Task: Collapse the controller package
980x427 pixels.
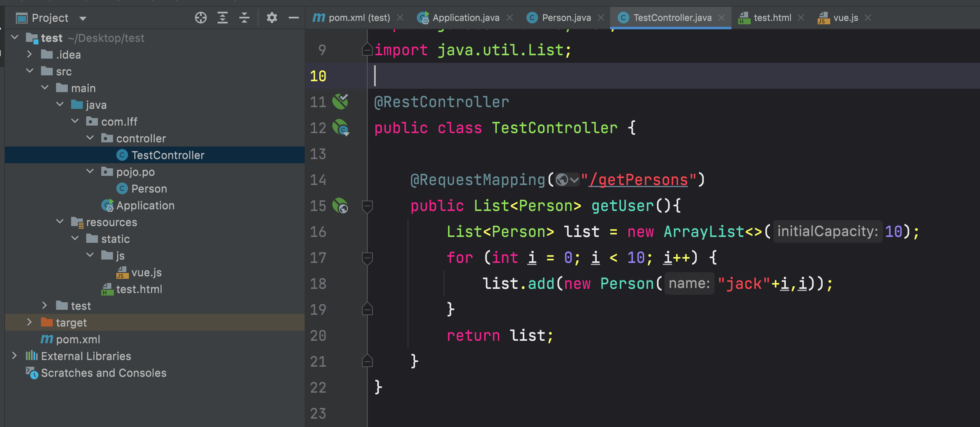Action: click(x=90, y=138)
